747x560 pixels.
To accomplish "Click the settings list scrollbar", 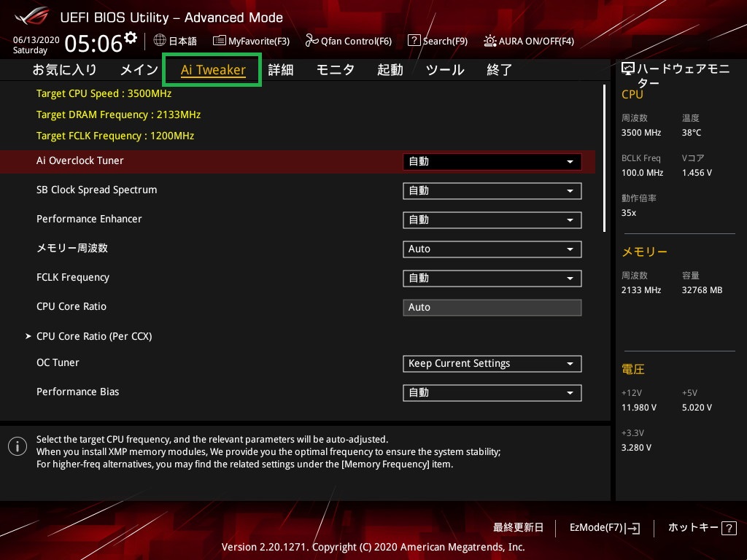I will click(605, 158).
